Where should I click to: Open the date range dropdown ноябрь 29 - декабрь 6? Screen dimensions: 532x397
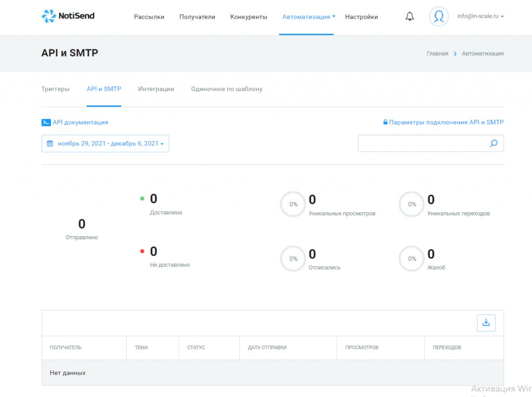(105, 143)
